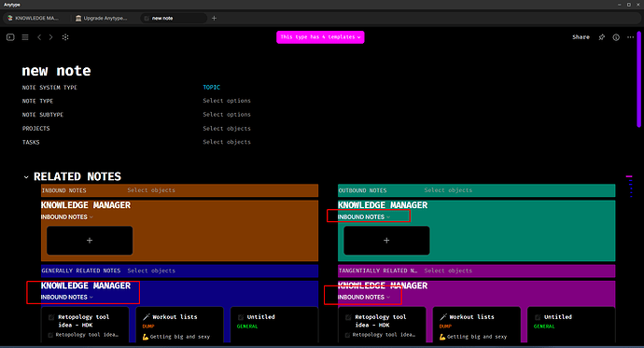
Task: Click GENERAL tag in purple Untitled card
Action: pyautogui.click(x=544, y=327)
